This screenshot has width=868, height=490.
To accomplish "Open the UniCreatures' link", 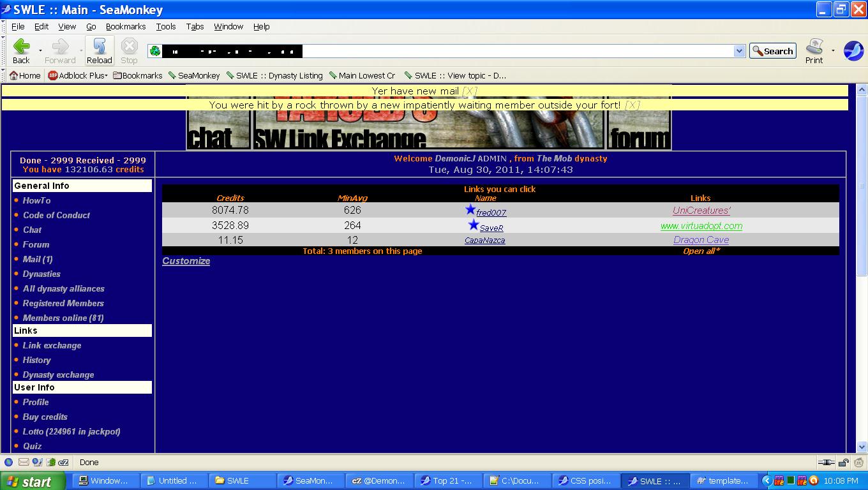I will pos(701,211).
